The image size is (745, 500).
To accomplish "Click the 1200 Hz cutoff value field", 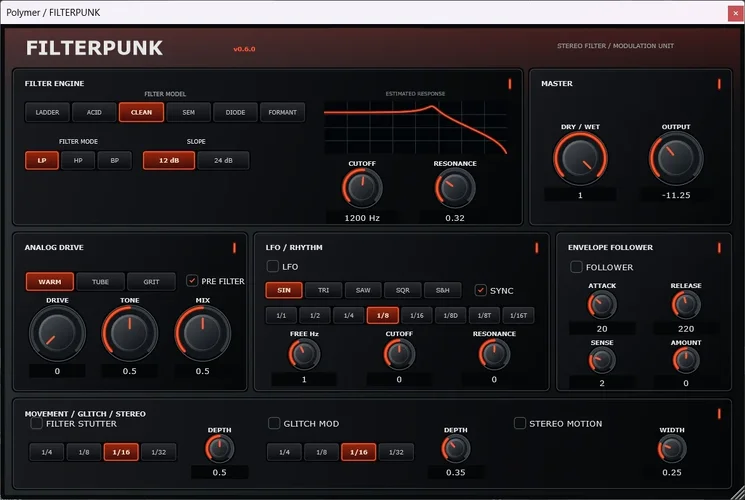I will (x=362, y=218).
